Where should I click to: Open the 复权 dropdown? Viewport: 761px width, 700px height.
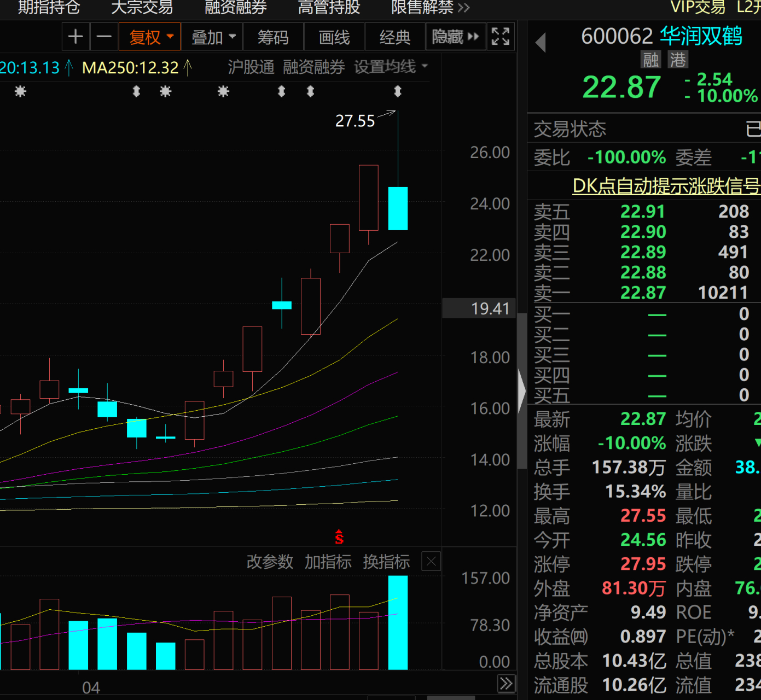[x=150, y=37]
